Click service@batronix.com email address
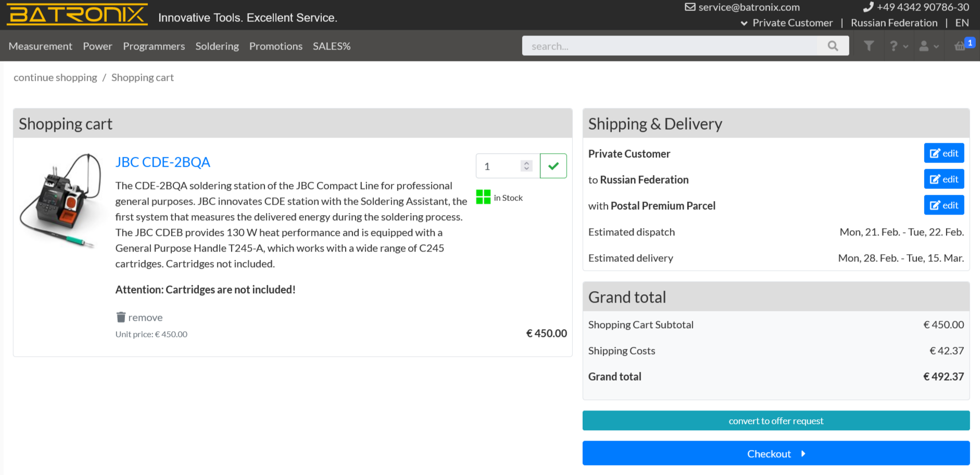 click(x=749, y=7)
